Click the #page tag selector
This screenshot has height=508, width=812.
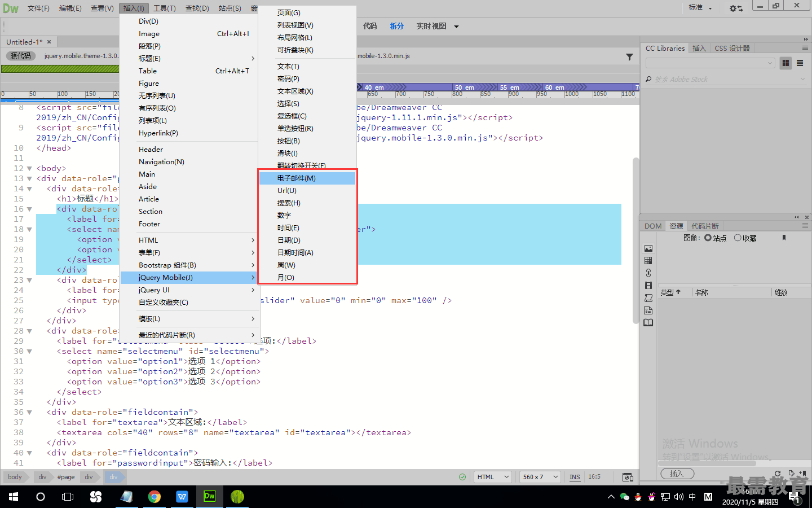pyautogui.click(x=66, y=477)
